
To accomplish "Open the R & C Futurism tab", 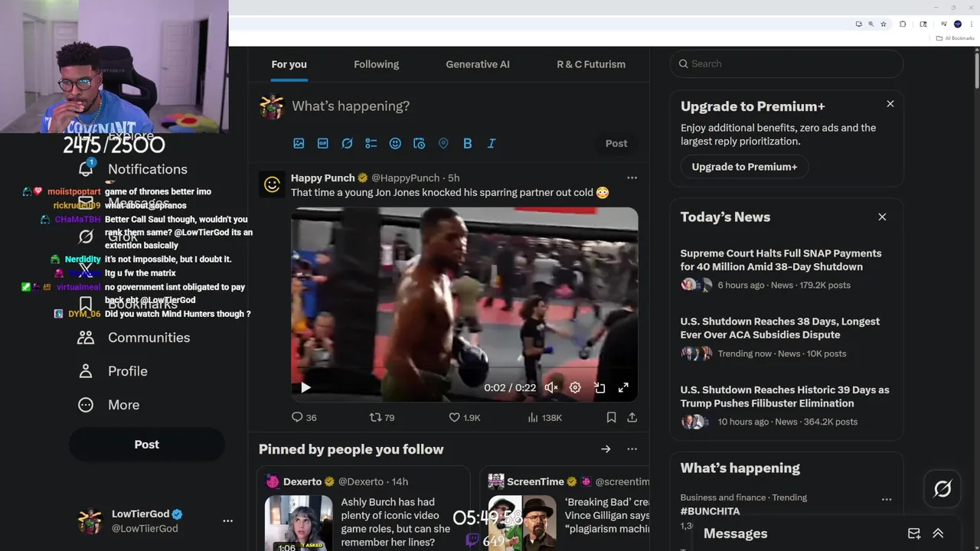I will tap(591, 64).
